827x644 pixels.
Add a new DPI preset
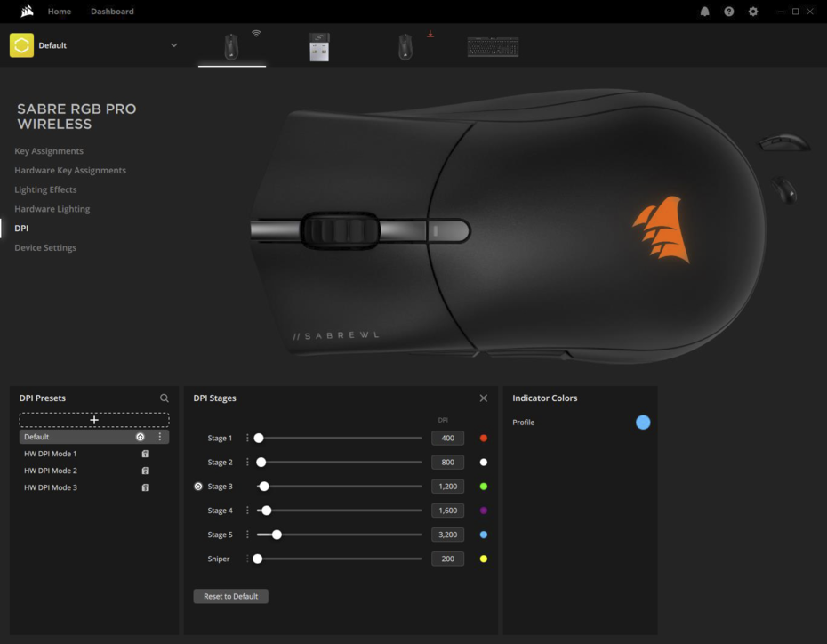(94, 420)
